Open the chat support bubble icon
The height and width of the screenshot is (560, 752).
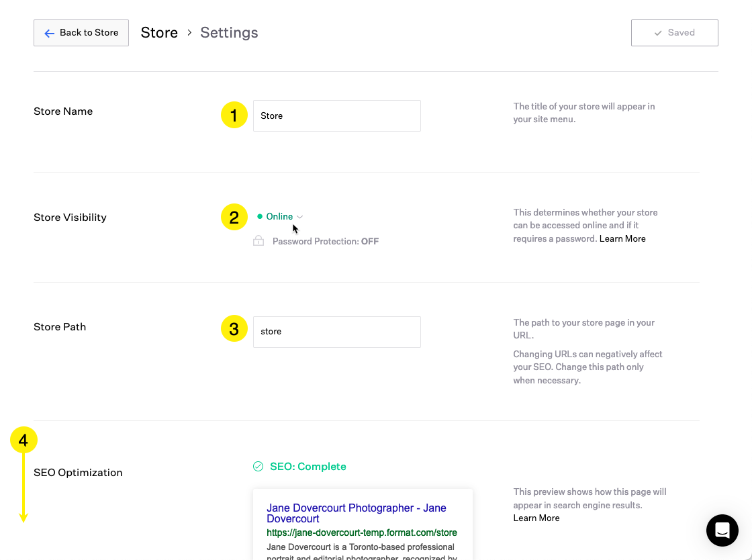[x=722, y=530]
